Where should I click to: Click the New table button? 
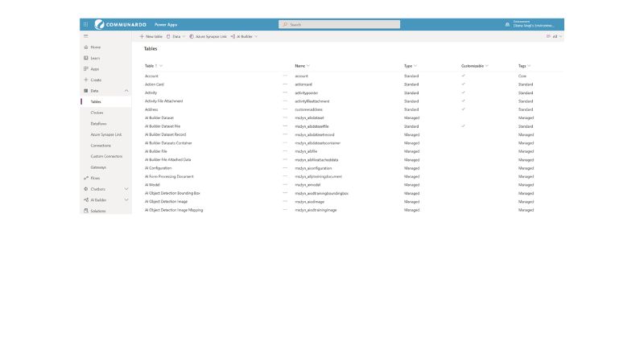point(151,36)
